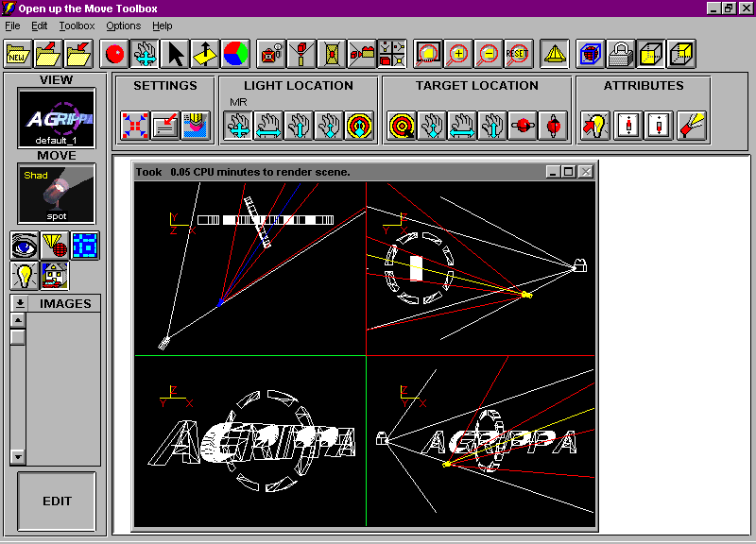Viewport: 756px width, 544px height.
Task: Click the zoom out magnifier icon
Action: [488, 54]
